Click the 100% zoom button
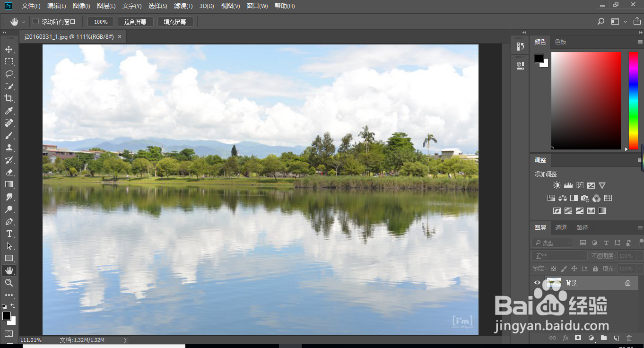Viewport: 644px width, 348px height. pyautogui.click(x=101, y=22)
